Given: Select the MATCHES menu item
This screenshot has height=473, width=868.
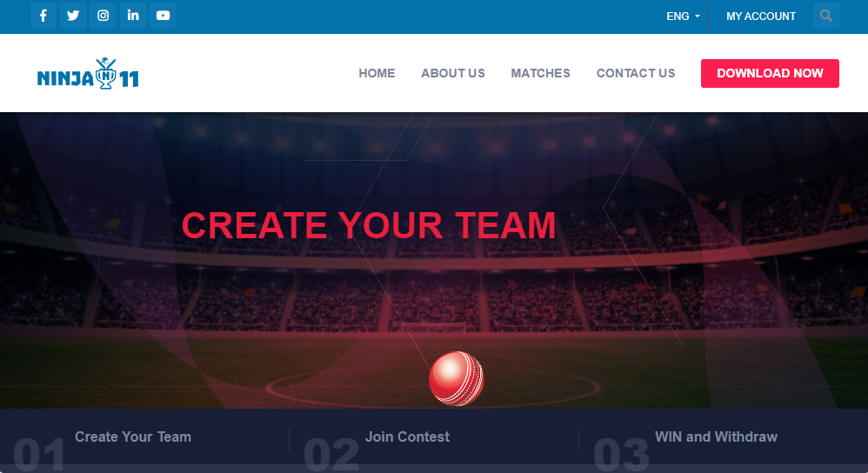Looking at the screenshot, I should tap(540, 73).
